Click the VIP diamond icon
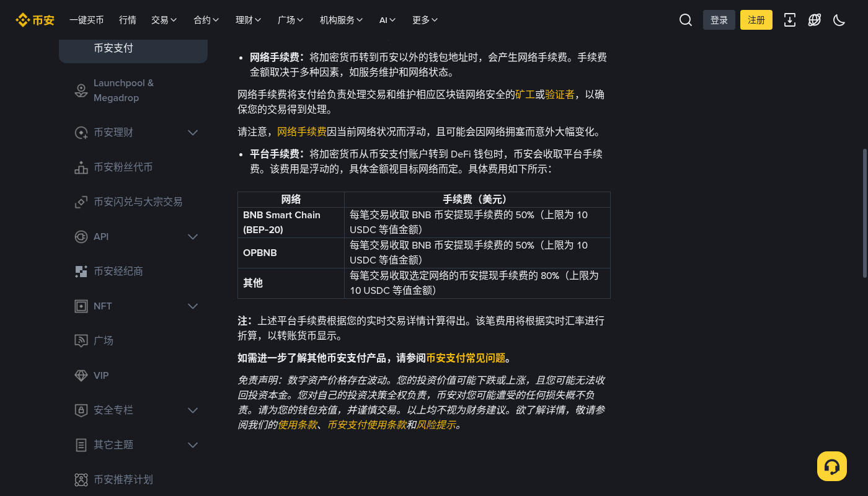 click(x=81, y=376)
